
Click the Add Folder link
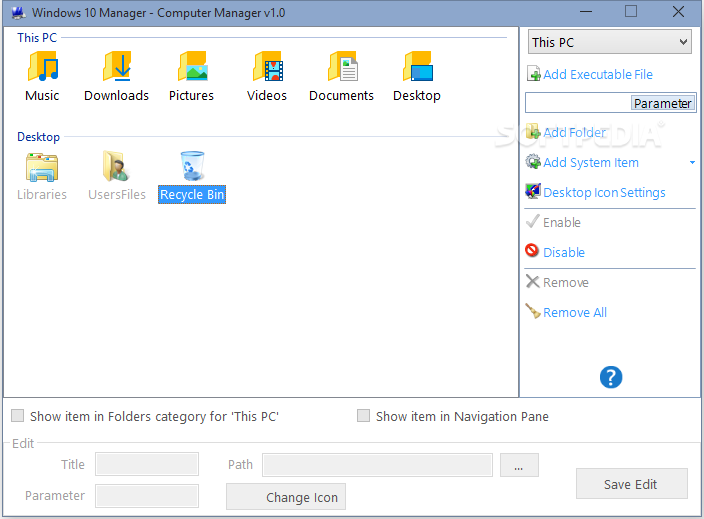[574, 132]
